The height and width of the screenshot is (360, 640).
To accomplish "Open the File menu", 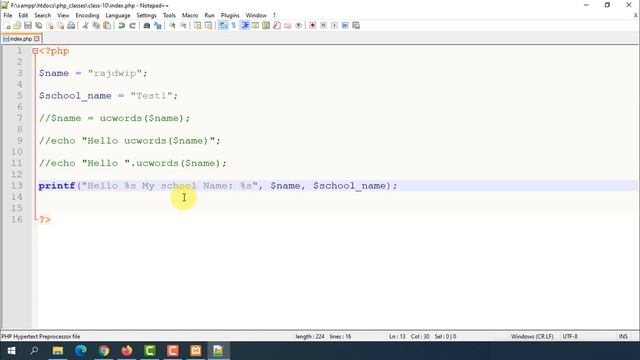I will tap(8, 15).
